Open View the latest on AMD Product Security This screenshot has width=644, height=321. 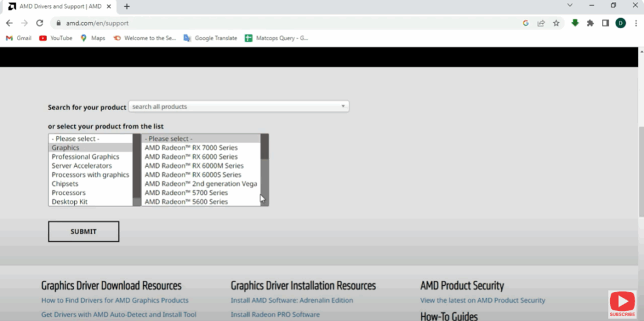pyautogui.click(x=482, y=300)
